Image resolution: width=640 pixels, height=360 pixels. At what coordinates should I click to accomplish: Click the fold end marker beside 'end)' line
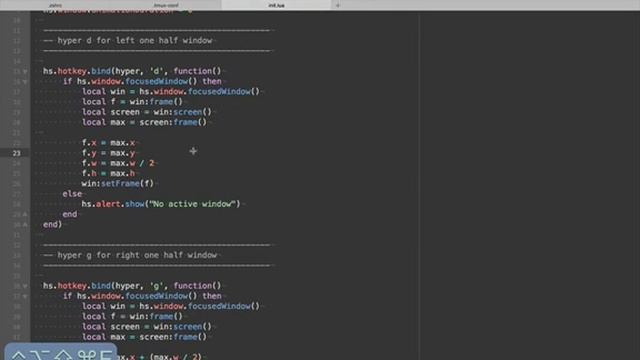25,224
